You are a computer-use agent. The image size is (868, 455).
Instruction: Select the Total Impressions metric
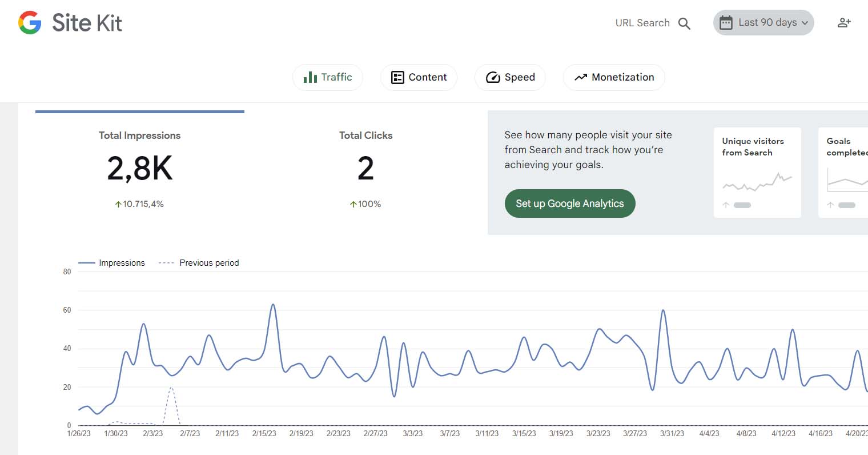tap(140, 170)
